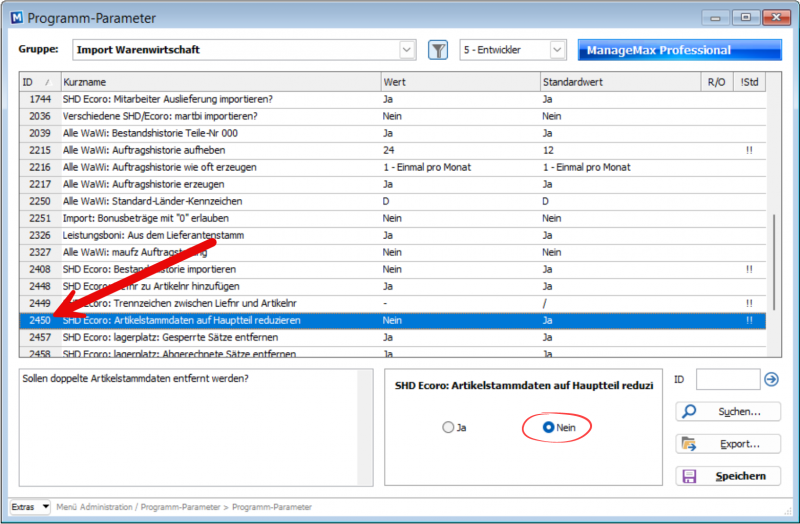Select row 2216 Auftragshistorie wie oft erzeugen
800x524 pixels.
point(200,167)
